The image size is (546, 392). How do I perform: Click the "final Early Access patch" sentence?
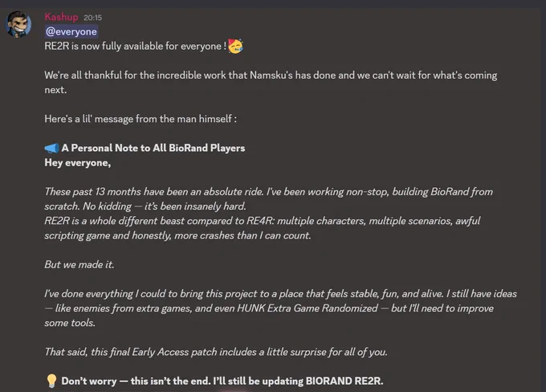pyautogui.click(x=216, y=352)
